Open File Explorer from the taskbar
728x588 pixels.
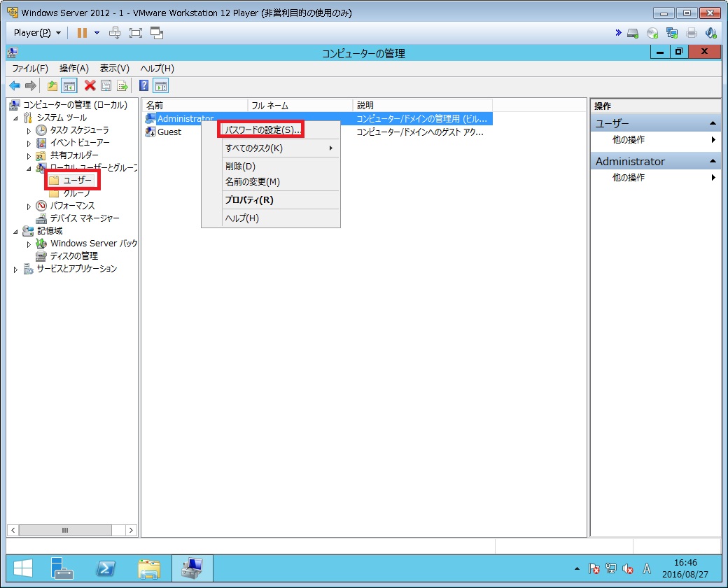coord(149,568)
